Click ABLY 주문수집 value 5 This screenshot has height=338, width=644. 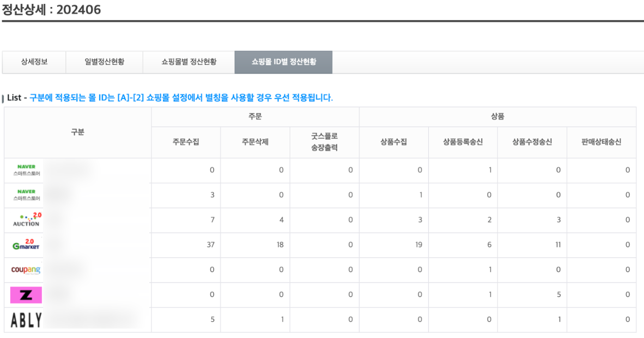pyautogui.click(x=212, y=319)
